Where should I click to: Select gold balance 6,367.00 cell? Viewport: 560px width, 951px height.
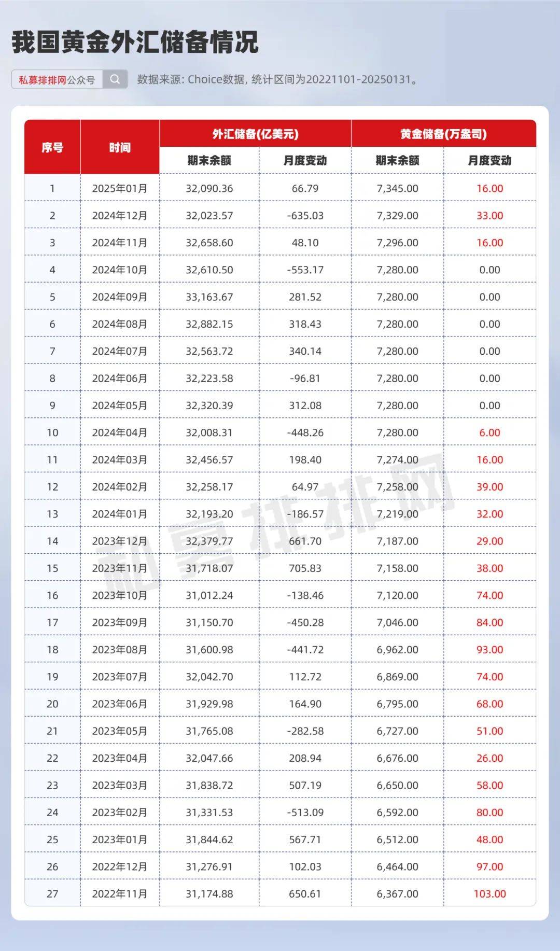(398, 893)
